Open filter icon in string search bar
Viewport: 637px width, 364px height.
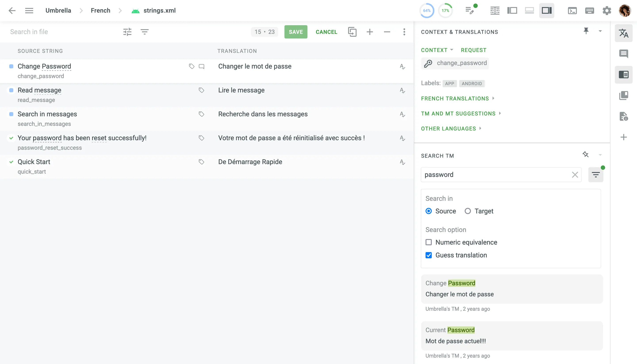point(144,32)
